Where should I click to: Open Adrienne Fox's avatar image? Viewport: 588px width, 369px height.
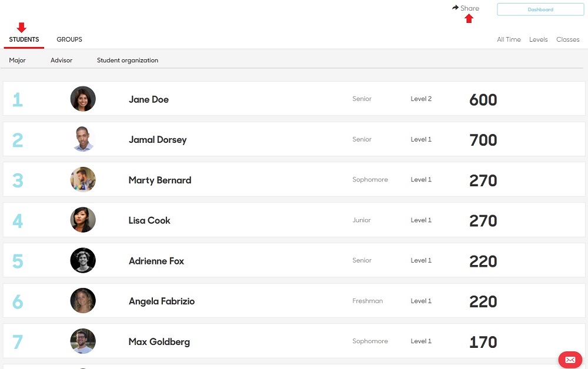pyautogui.click(x=83, y=260)
